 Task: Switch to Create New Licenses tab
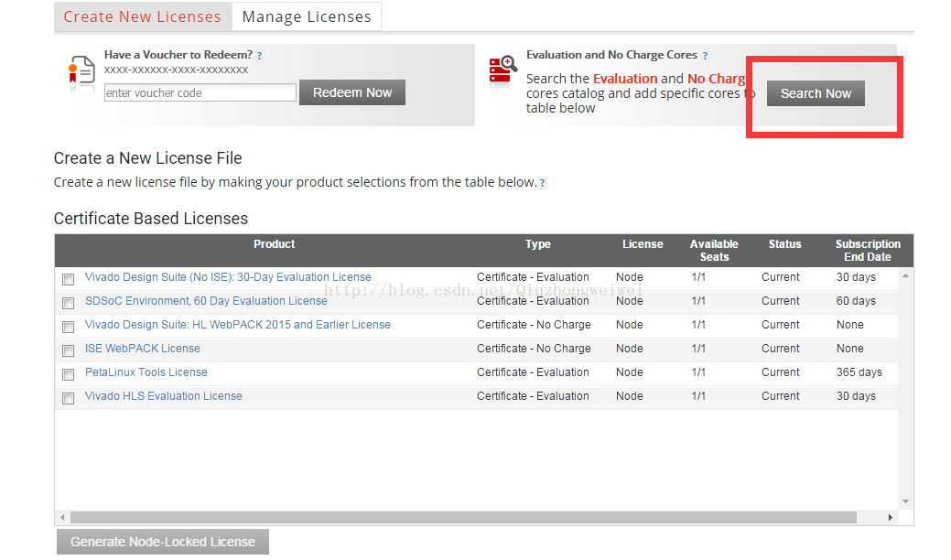(x=143, y=17)
